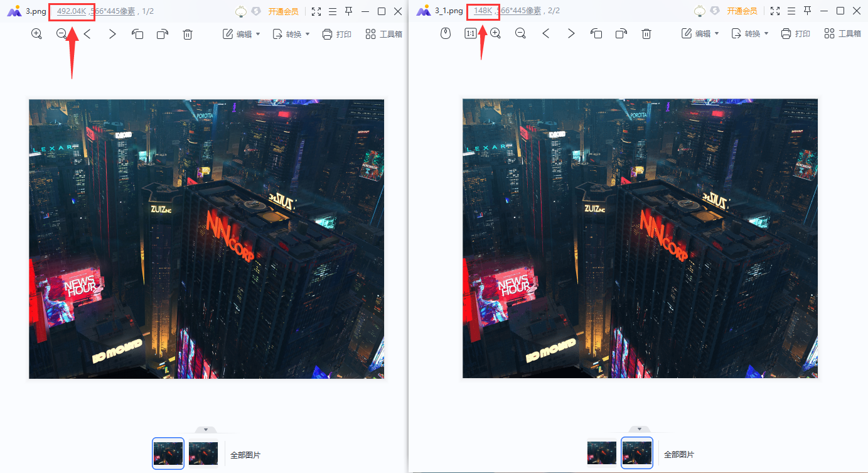Go to next image in 3.png window
This screenshot has height=473, width=868.
click(x=112, y=34)
